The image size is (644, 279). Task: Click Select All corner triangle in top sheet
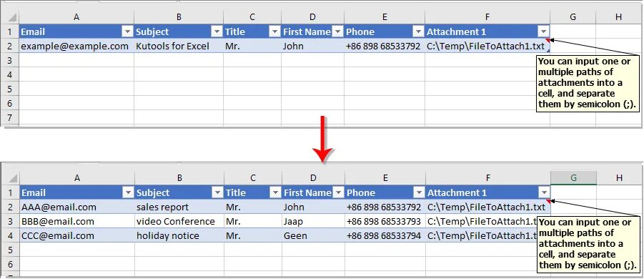pyautogui.click(x=12, y=17)
